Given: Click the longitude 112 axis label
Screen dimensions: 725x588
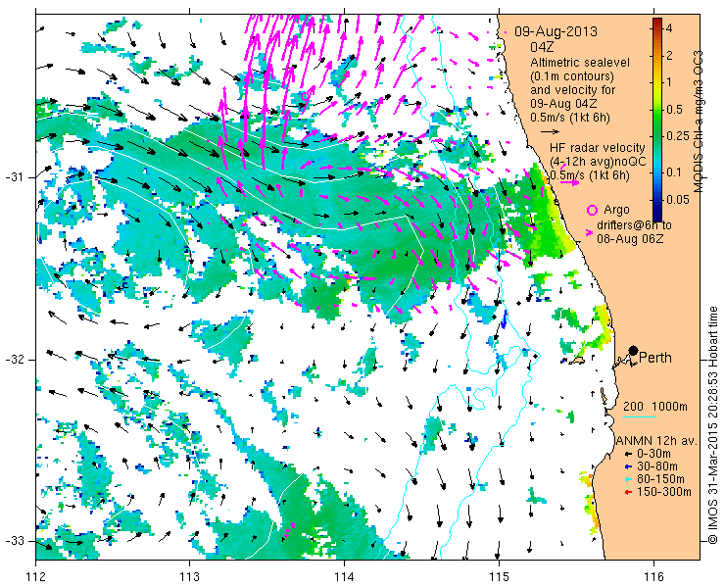Looking at the screenshot, I should 36,577.
